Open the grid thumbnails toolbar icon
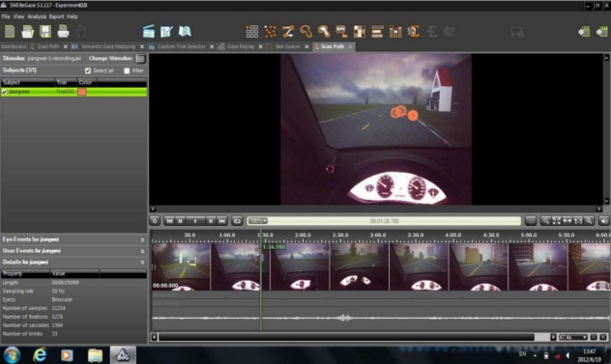The width and height of the screenshot is (611, 364). [251, 32]
